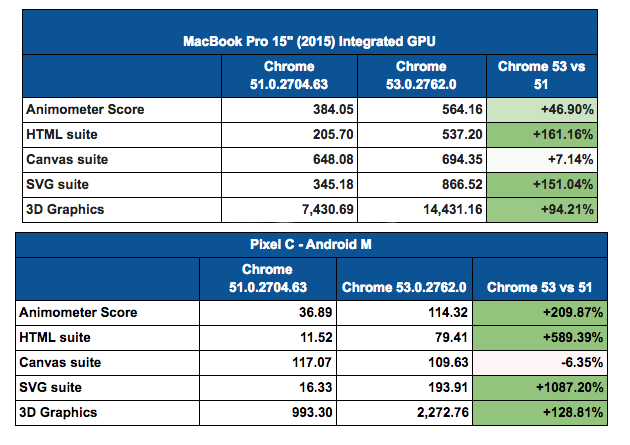Select the +7.14% cell

(542, 160)
